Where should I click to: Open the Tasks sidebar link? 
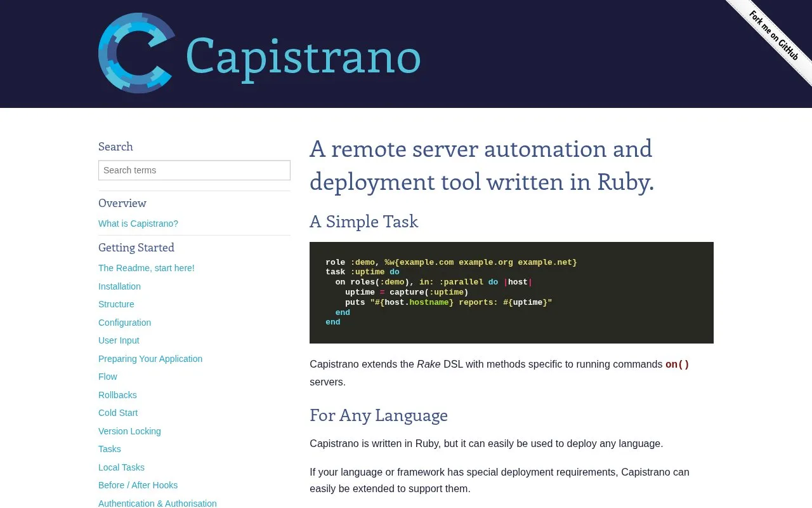[x=110, y=449]
